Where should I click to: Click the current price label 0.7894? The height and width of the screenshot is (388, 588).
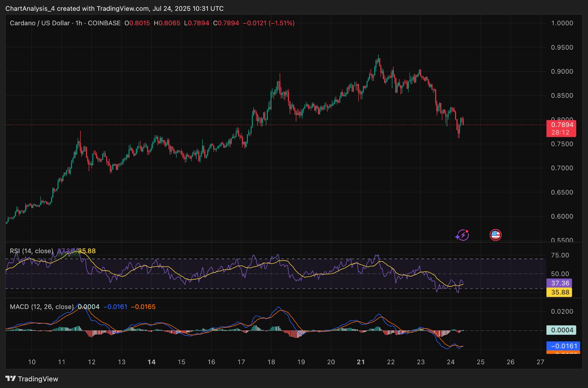point(562,125)
